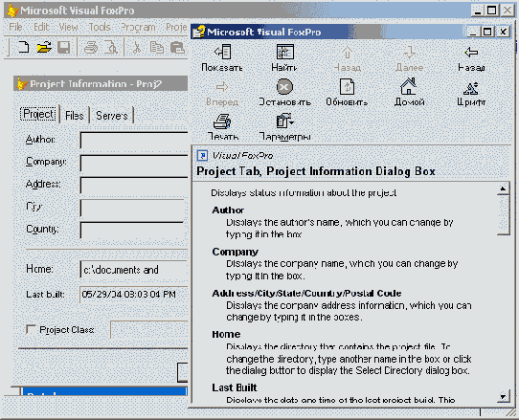Image resolution: width=519 pixels, height=420 pixels.
Task: Click the Author input field
Action: [134, 141]
